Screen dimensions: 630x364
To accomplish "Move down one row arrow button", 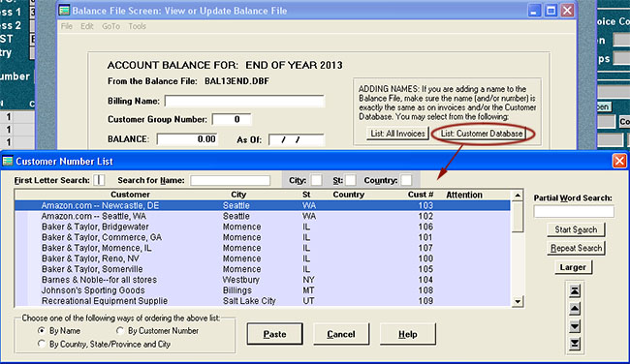I will (x=575, y=326).
